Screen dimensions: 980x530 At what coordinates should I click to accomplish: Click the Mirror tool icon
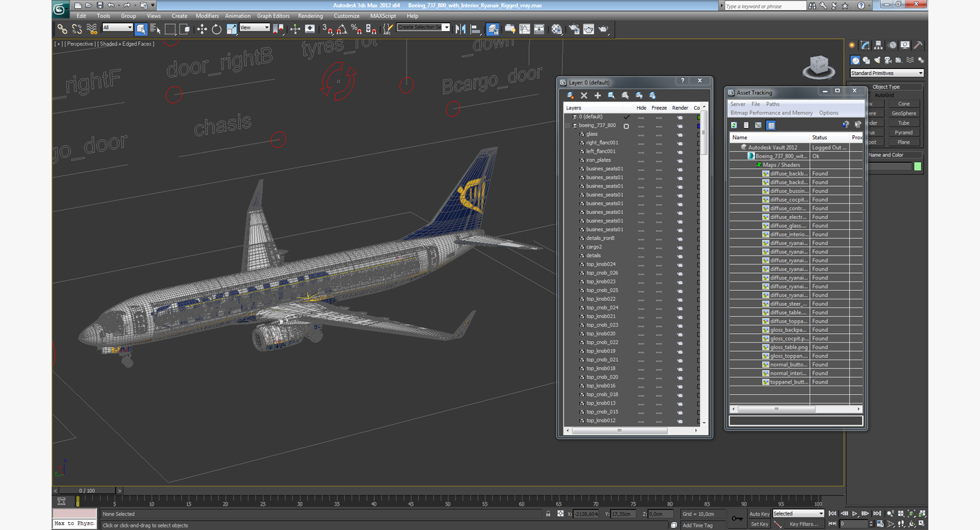461,28
